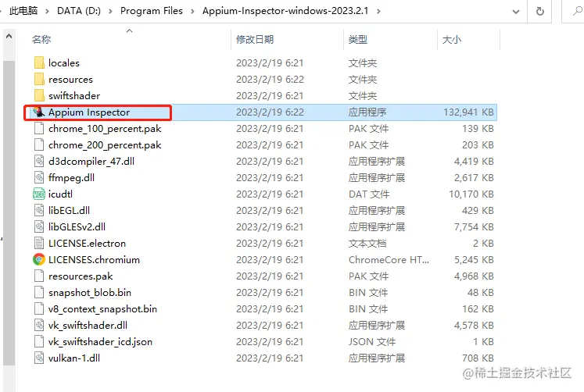Image resolution: width=584 pixels, height=392 pixels.
Task: Click the vertical scrollbar thumb on the left
Action: [x=9, y=212]
